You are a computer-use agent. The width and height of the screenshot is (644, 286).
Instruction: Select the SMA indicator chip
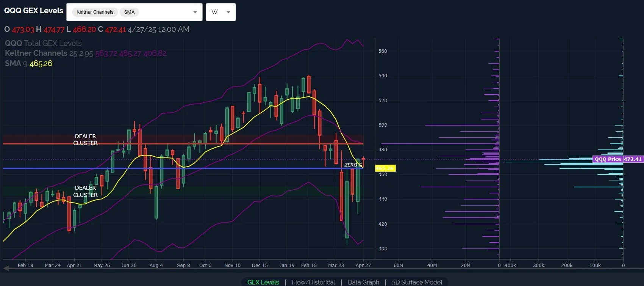[129, 12]
